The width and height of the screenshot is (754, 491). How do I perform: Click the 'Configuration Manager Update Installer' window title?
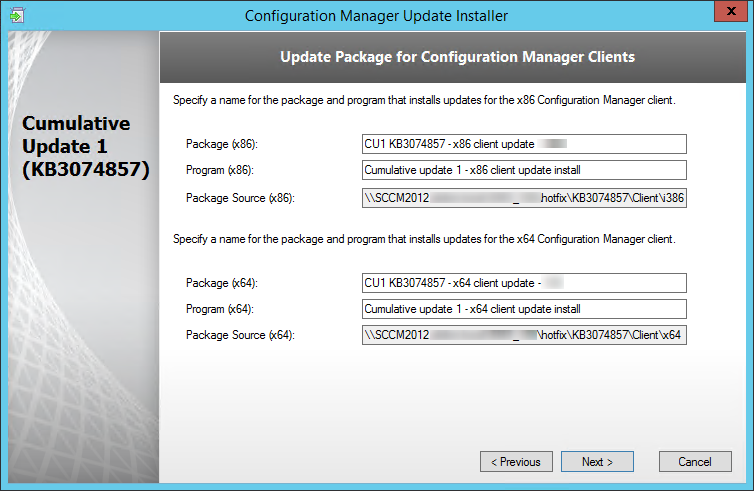[376, 16]
